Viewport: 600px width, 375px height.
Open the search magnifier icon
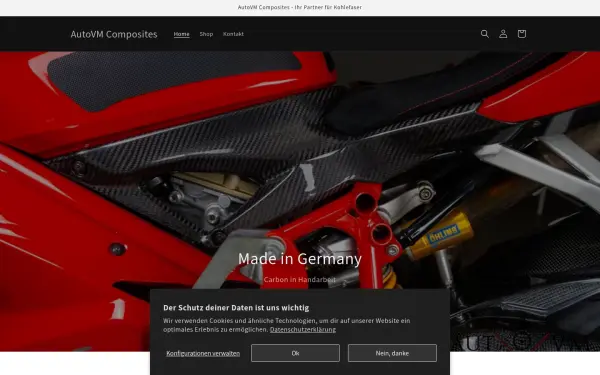click(x=484, y=34)
